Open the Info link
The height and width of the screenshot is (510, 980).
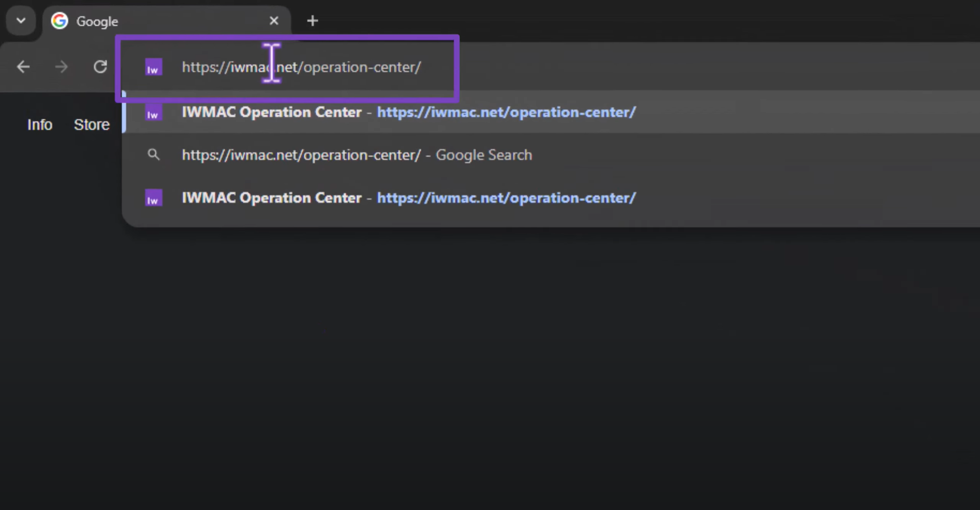40,125
